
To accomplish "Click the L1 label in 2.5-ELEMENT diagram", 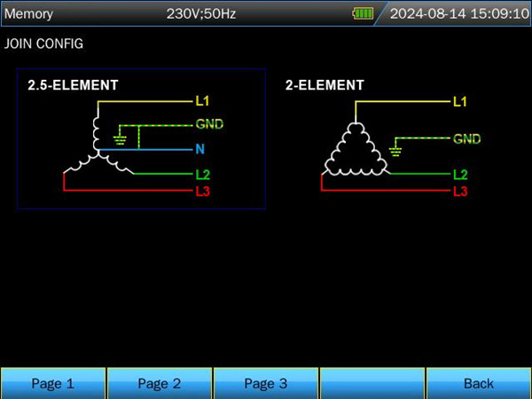I will pyautogui.click(x=202, y=101).
